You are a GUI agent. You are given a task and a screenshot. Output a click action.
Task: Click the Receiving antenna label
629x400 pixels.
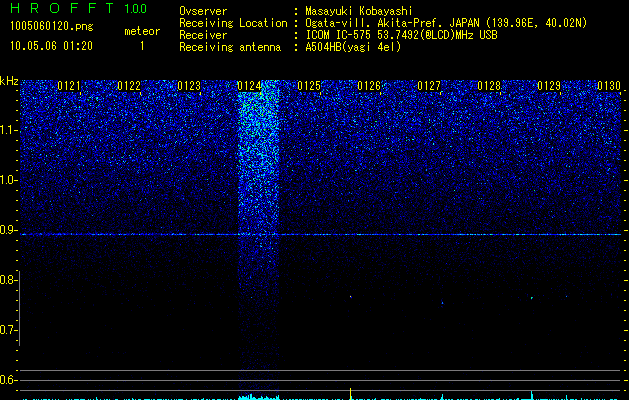coord(230,47)
